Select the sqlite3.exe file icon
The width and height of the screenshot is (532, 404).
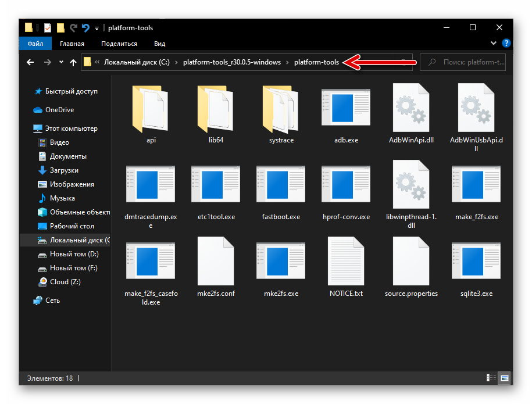tap(476, 263)
